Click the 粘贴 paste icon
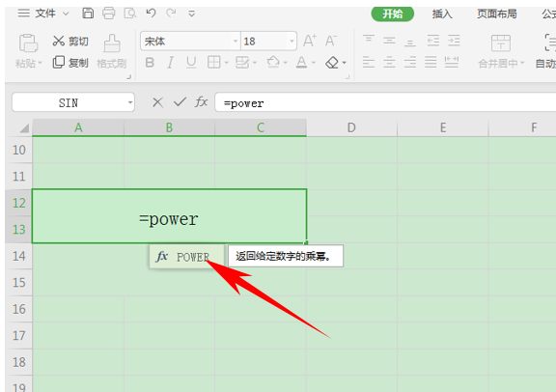The width and height of the screenshot is (556, 392). coord(28,43)
